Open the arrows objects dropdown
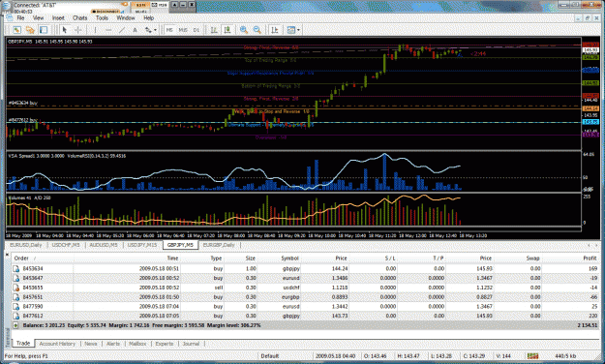This screenshot has width=605, height=364. pyautogui.click(x=150, y=30)
